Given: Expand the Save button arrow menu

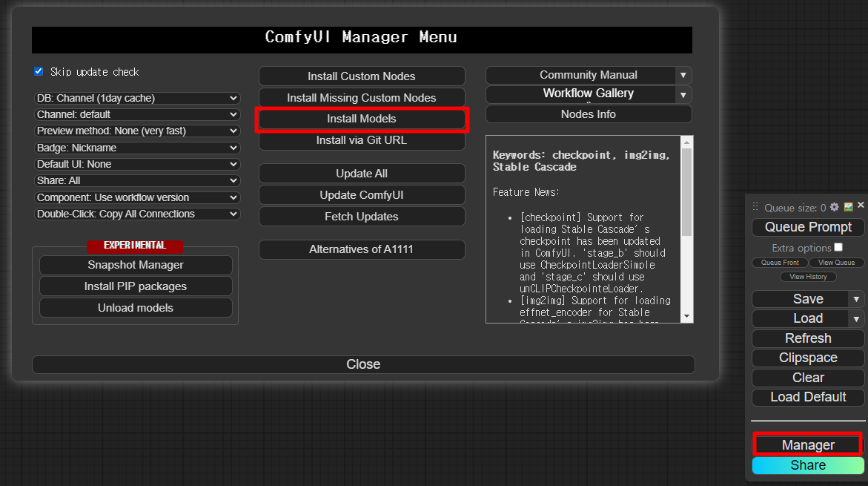Looking at the screenshot, I should click(x=856, y=299).
